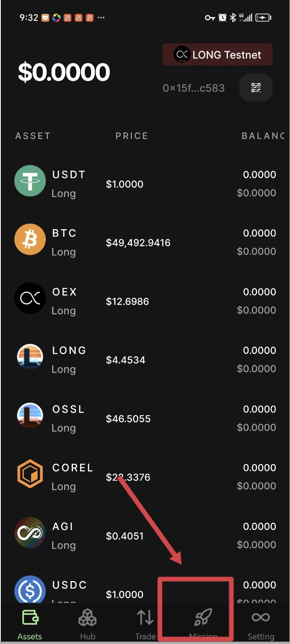Tap the black OEX token icon
This screenshot has height=644, width=290.
(x=30, y=298)
